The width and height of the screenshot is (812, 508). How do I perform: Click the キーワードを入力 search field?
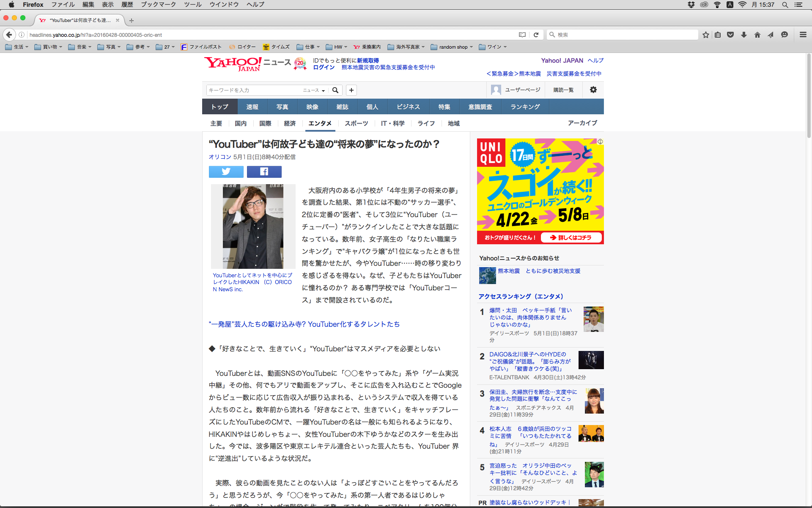tap(254, 90)
